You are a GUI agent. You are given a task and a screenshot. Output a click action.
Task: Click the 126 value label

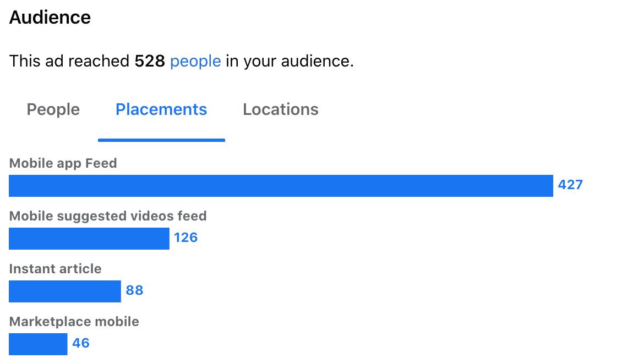tap(185, 238)
